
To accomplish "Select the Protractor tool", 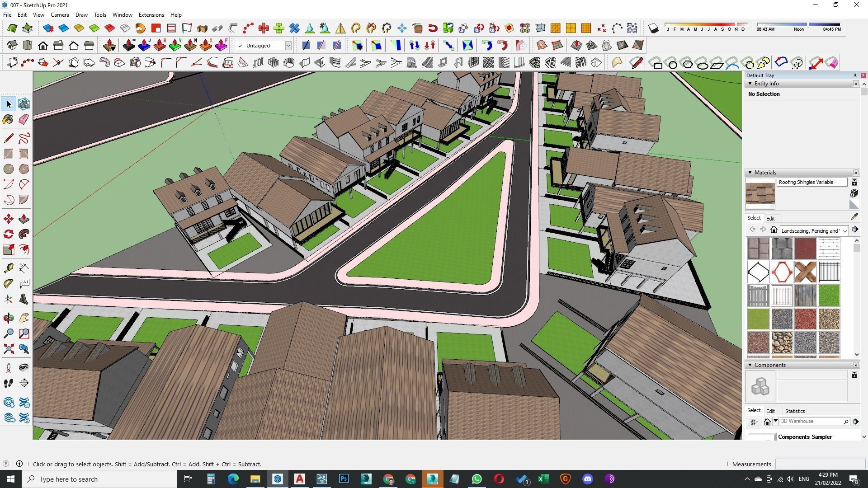I will click(9, 283).
